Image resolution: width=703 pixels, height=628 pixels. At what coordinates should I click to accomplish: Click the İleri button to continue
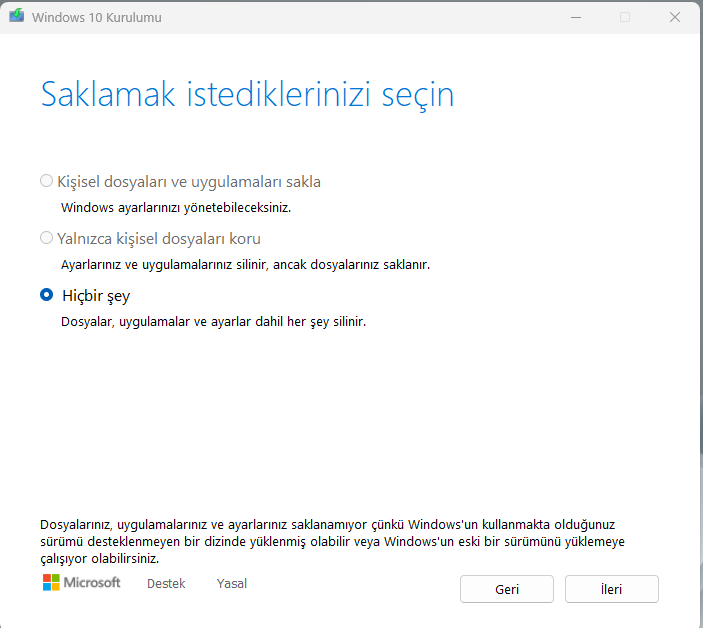(612, 589)
